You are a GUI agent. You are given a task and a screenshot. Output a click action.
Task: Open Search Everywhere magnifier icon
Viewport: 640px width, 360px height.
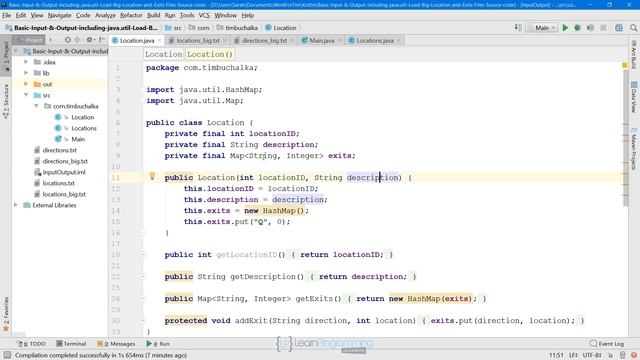pos(633,28)
